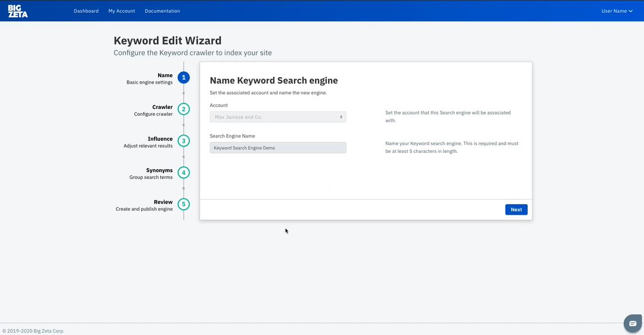The height and width of the screenshot is (335, 644).
Task: Go to My Account in navbar
Action: [121, 11]
